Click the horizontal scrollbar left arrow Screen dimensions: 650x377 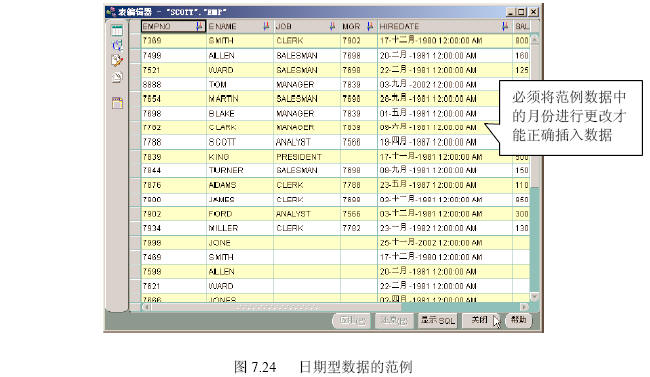click(x=146, y=307)
